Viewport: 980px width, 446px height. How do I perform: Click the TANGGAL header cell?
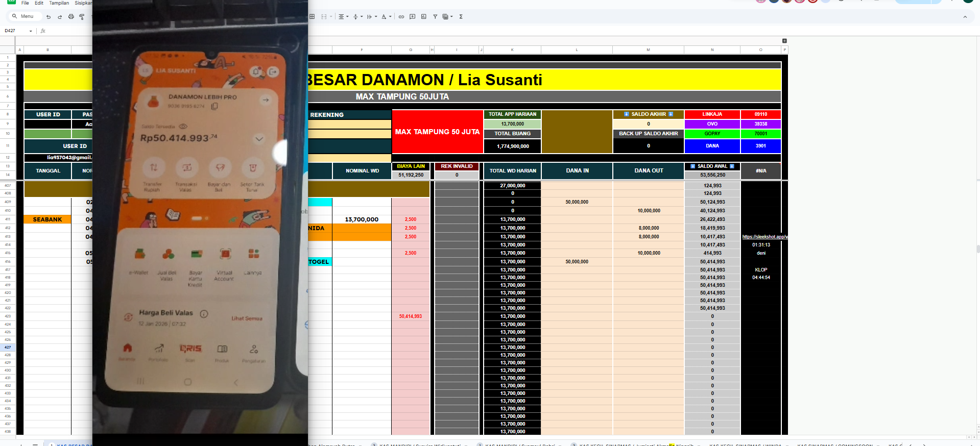click(x=48, y=171)
